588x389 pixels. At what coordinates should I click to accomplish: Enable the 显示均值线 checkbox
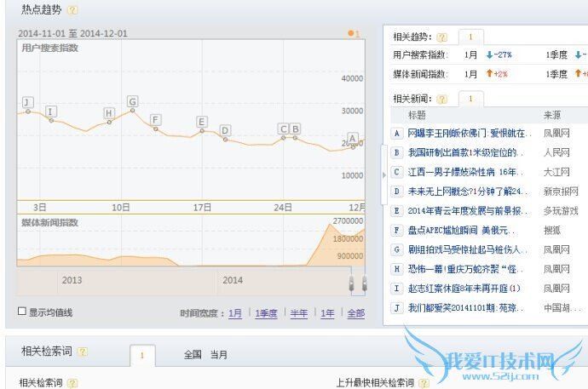pyautogui.click(x=22, y=312)
